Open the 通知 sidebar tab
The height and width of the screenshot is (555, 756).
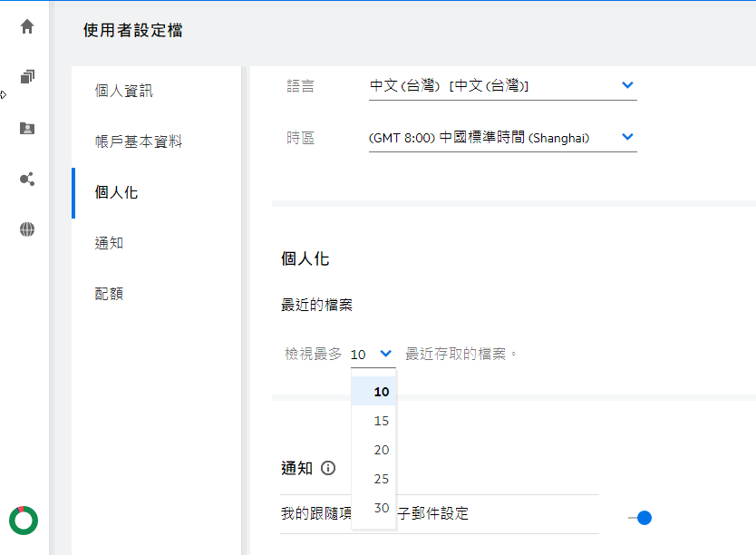109,243
